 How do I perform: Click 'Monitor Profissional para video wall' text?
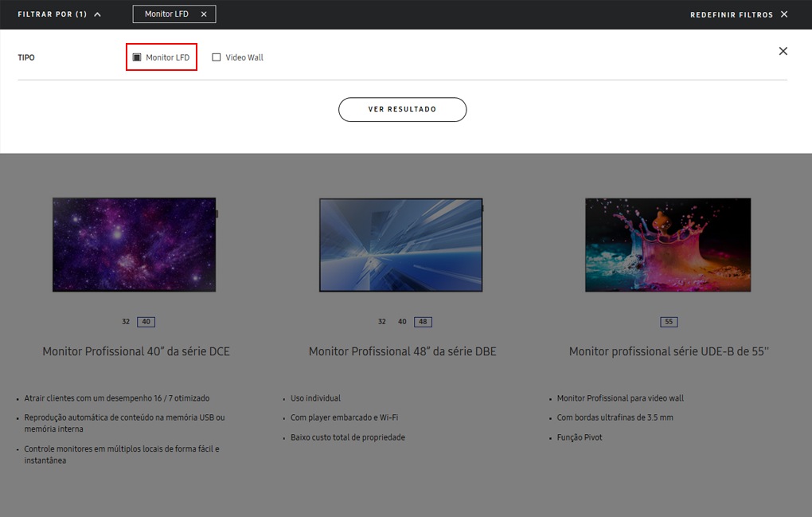620,398
